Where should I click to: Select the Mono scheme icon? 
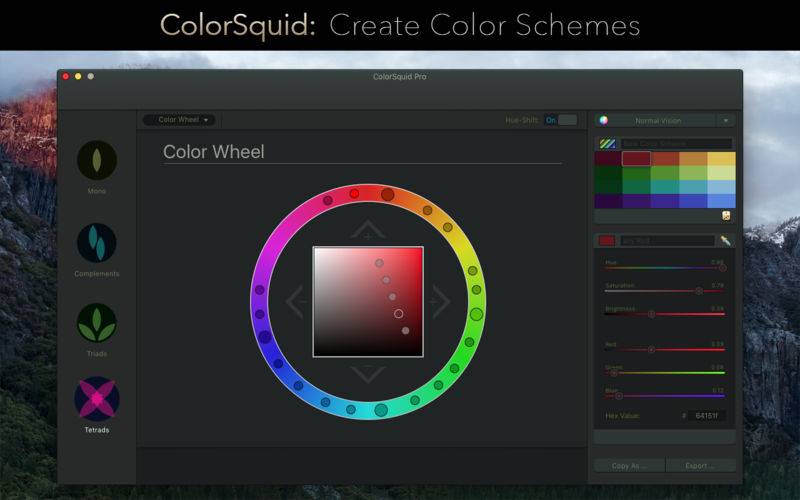coord(97,160)
